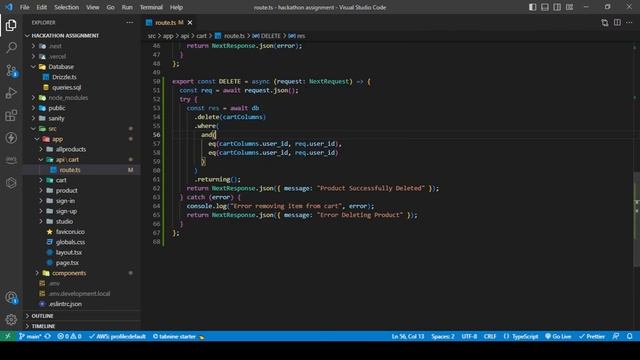640x360 pixels.
Task: Click Ln 56, Col 13 cursor position
Action: coord(408,336)
